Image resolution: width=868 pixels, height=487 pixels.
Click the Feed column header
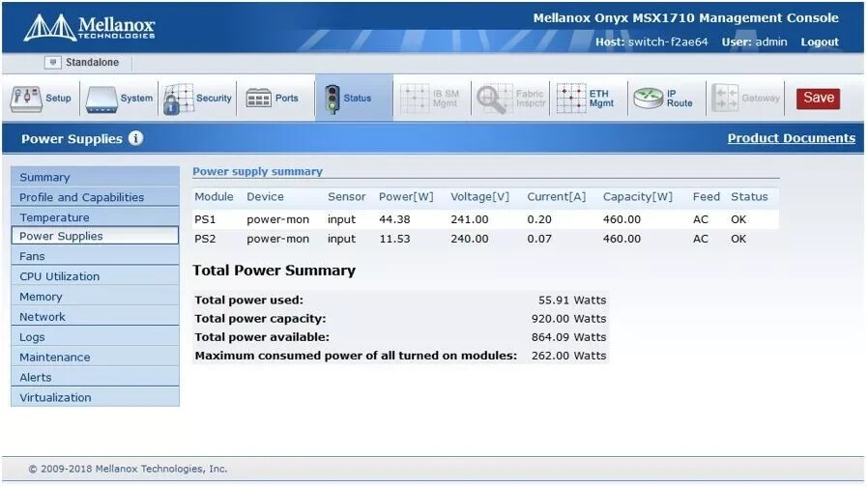pyautogui.click(x=706, y=196)
